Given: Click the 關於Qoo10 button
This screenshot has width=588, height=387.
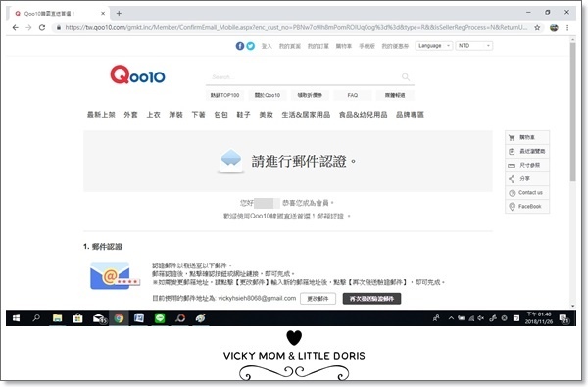Looking at the screenshot, I should (268, 95).
